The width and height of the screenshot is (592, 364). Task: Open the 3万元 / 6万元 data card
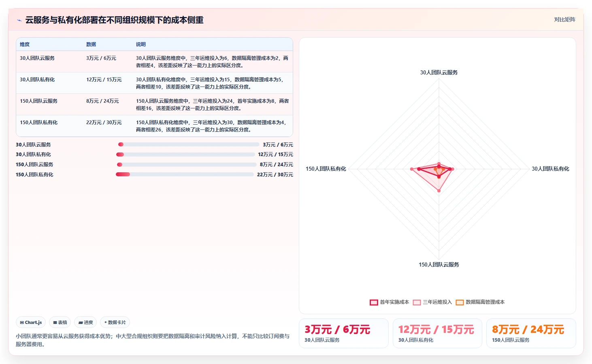click(344, 333)
